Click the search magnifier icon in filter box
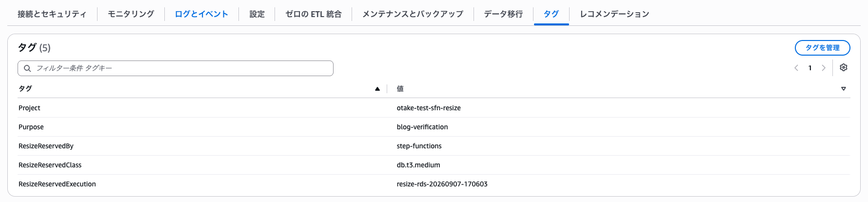Screen dimensions: 868x202 [27, 68]
